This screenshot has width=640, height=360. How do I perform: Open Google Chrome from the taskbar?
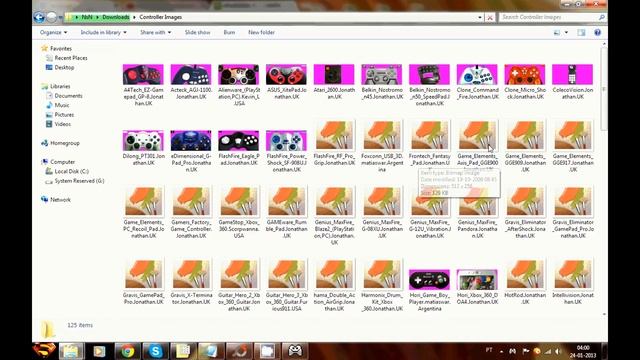(x=127, y=351)
